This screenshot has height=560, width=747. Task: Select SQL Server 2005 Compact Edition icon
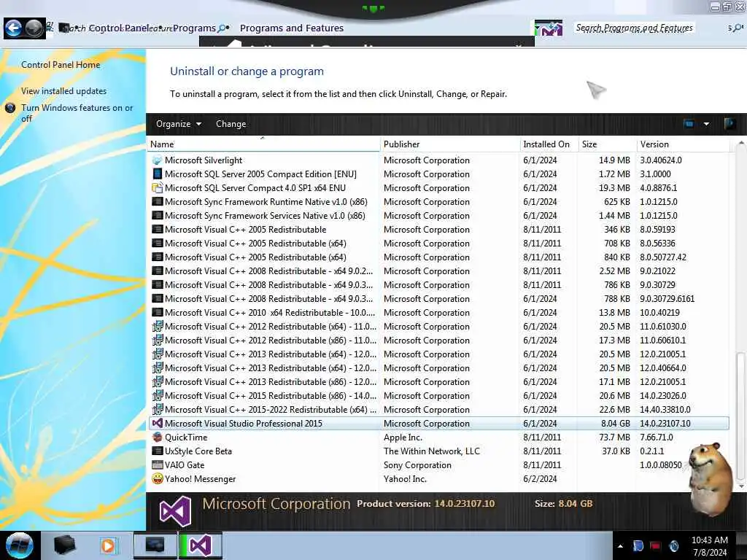(x=157, y=174)
